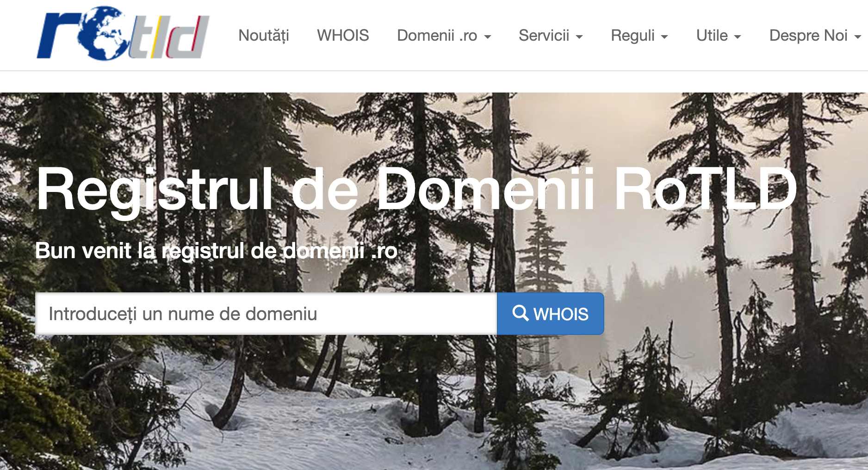Click the Bun venit la registrul subtitle

click(x=216, y=251)
